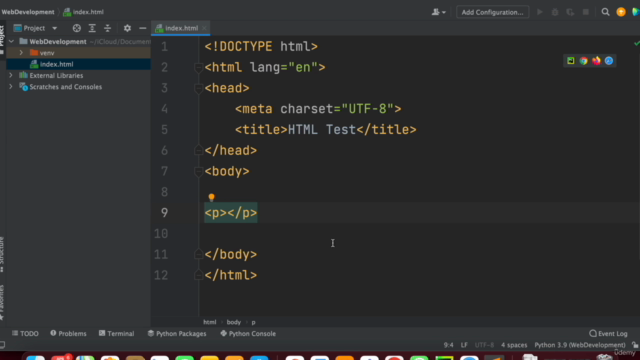Viewport: 640px width, 360px height.
Task: Open page in Chrome browser icon
Action: [x=583, y=61]
